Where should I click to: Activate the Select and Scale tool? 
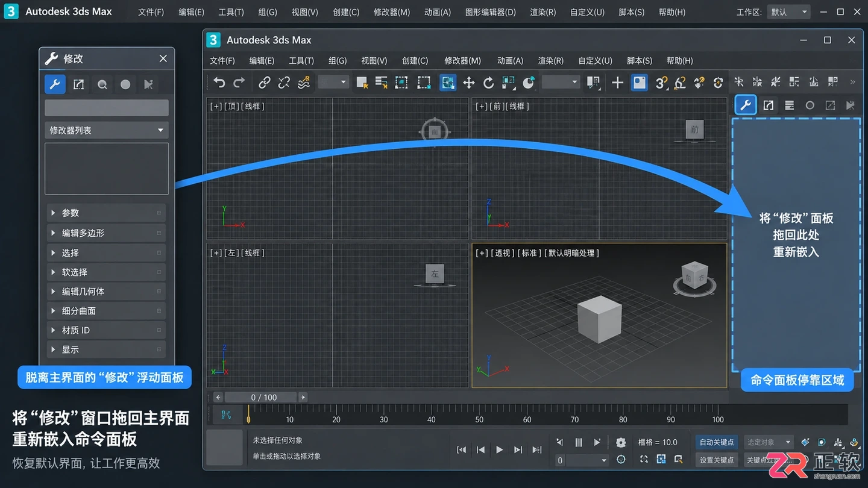click(x=509, y=83)
